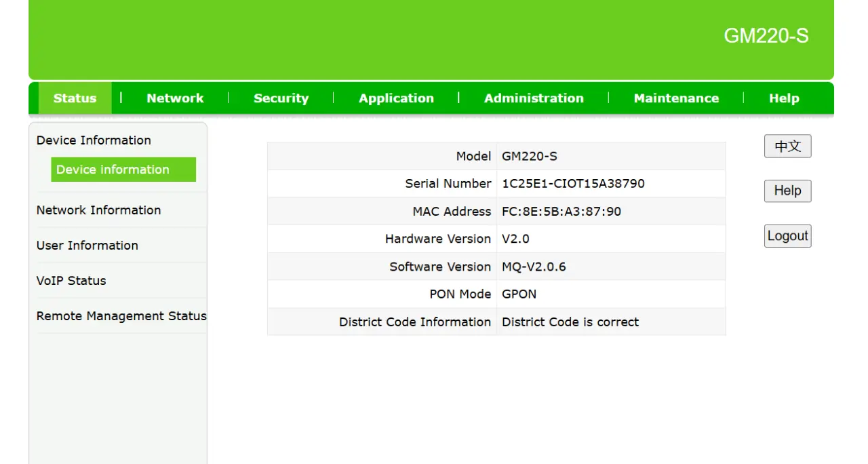Click the Serial Number label

[x=448, y=184]
